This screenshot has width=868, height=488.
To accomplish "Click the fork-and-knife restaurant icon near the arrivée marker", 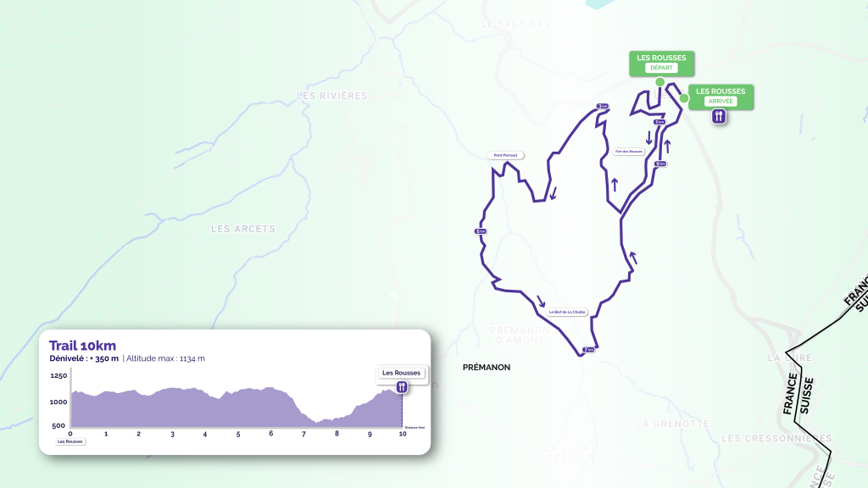I will 719,117.
